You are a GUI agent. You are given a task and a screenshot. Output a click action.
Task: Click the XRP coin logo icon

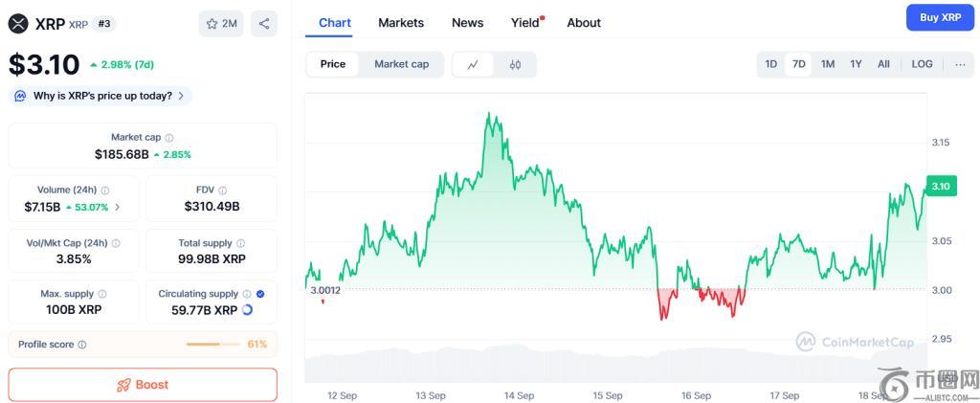[x=18, y=24]
